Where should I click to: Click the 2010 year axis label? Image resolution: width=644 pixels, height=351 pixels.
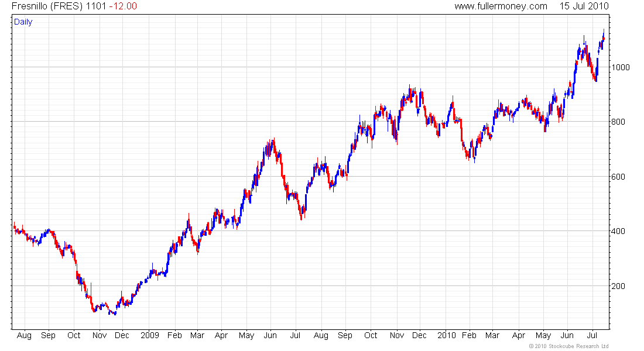447,335
